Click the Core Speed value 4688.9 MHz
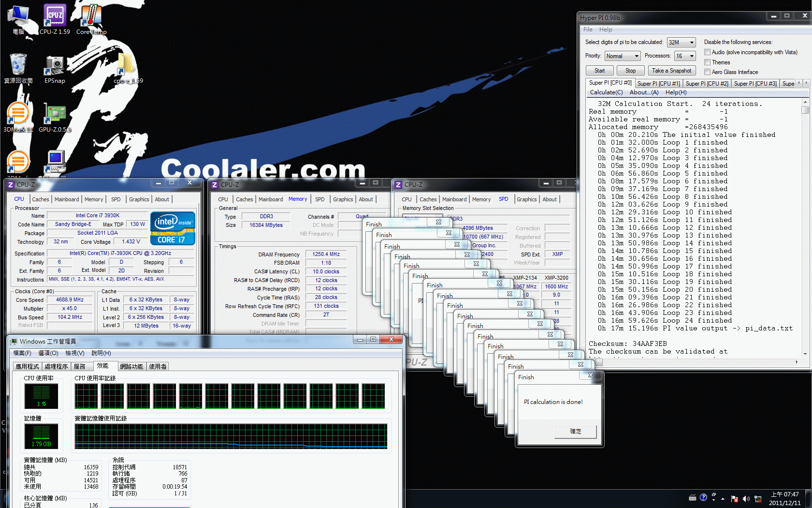The image size is (812, 508). (x=70, y=300)
